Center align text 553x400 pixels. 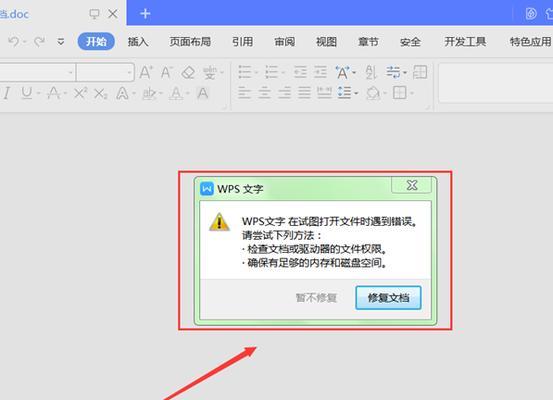tap(265, 93)
